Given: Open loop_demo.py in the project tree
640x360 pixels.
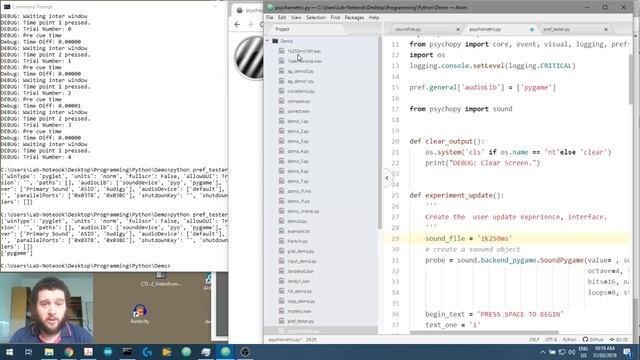Looking at the screenshot, I should pyautogui.click(x=301, y=301).
